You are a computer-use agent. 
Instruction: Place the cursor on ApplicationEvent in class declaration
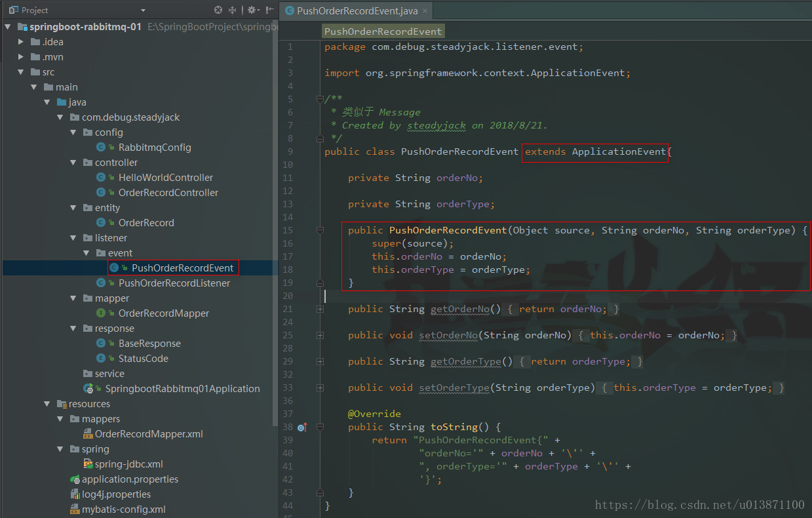[618, 151]
